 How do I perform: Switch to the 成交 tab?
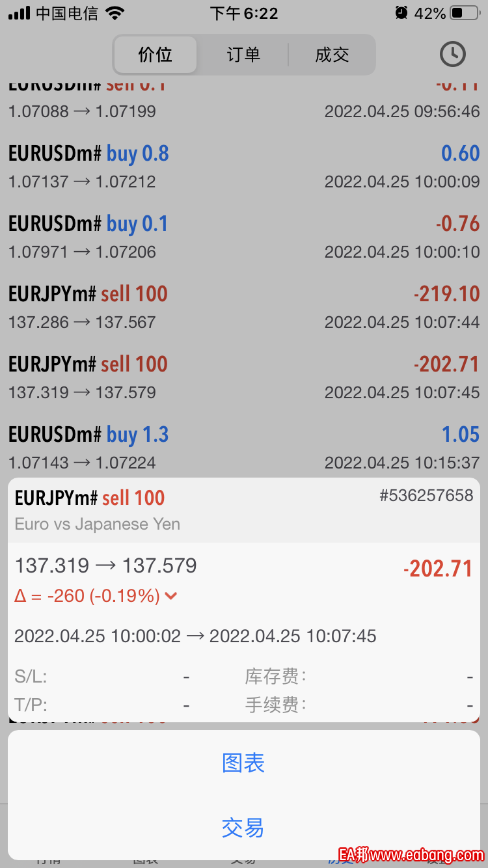(332, 55)
